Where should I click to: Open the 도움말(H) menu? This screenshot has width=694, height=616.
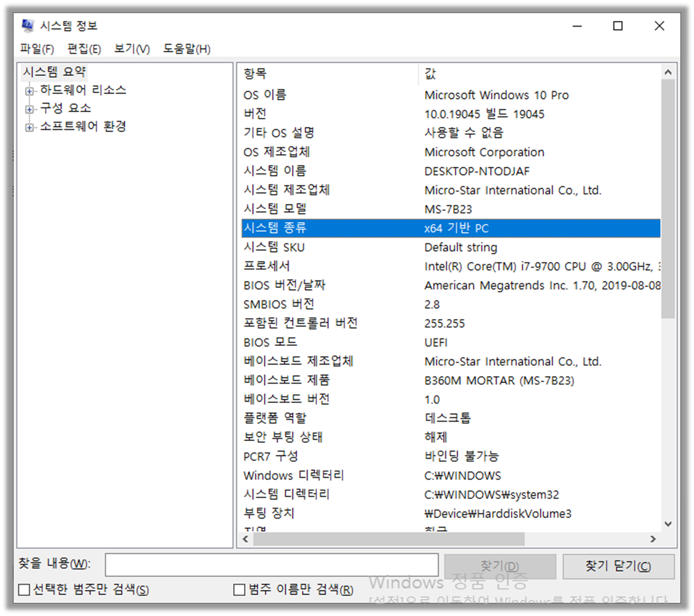point(187,49)
